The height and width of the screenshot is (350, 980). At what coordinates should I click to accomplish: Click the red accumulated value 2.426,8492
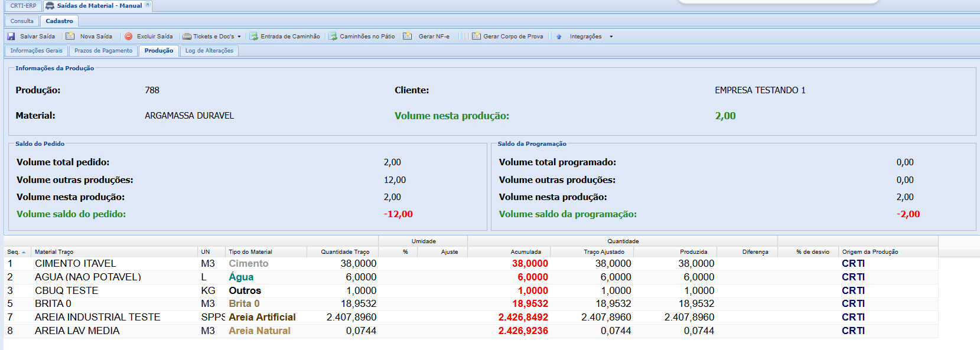[x=523, y=318]
